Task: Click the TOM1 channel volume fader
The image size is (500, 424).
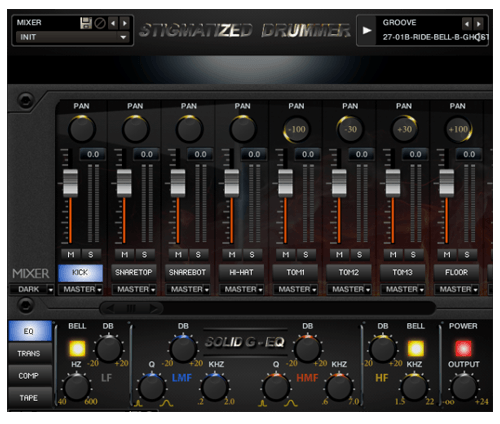Action: tap(285, 183)
